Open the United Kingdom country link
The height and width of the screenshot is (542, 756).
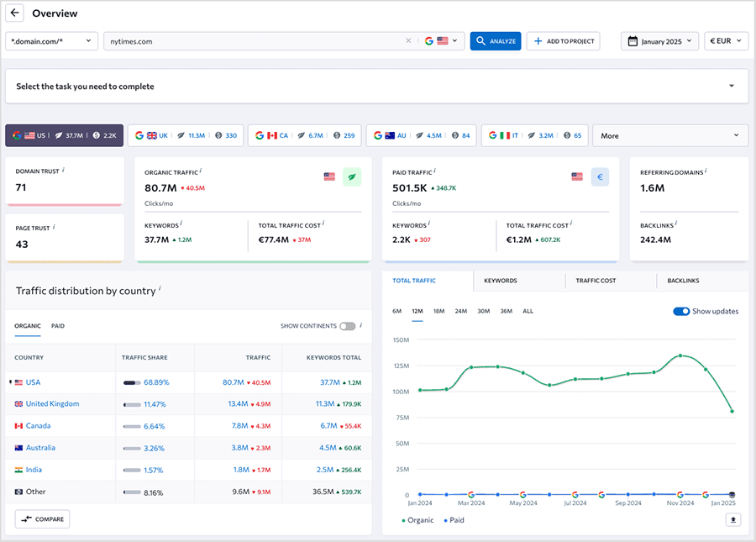(53, 403)
